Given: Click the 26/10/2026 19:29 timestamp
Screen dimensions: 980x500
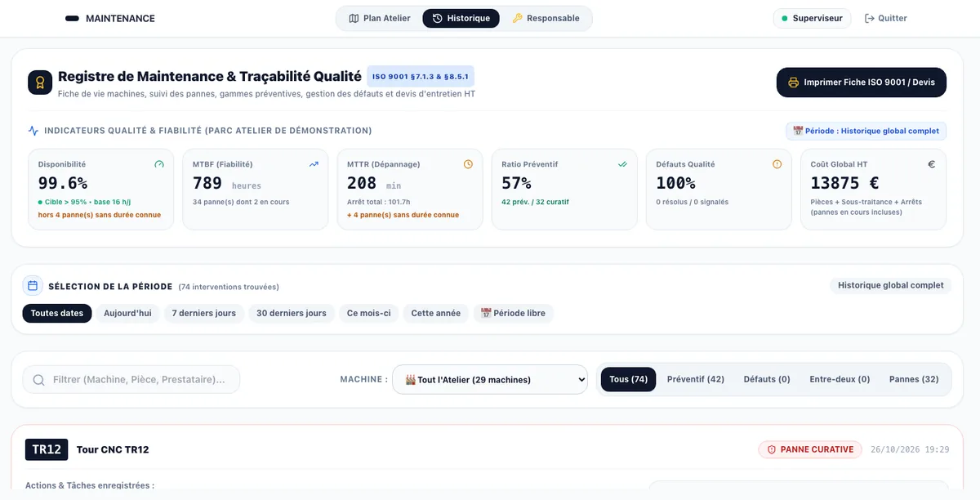Looking at the screenshot, I should pyautogui.click(x=910, y=449).
